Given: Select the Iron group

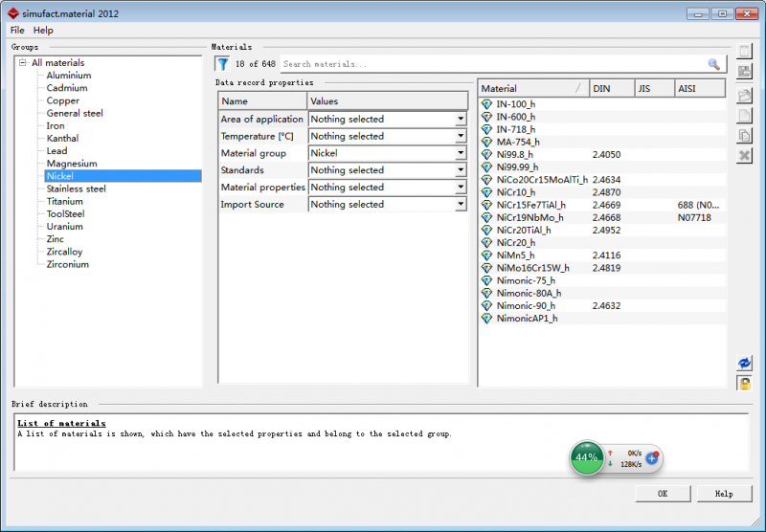Looking at the screenshot, I should coord(56,126).
